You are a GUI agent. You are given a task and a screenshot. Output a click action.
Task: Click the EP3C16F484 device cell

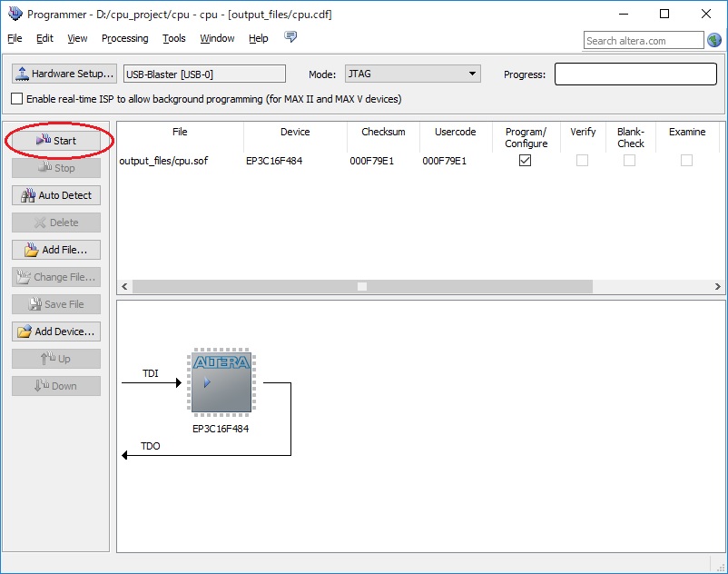[x=274, y=161]
